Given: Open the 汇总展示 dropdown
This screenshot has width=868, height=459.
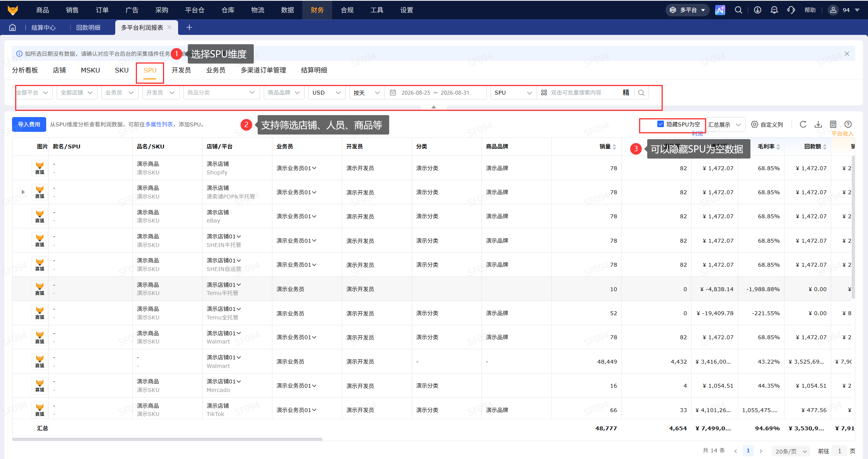Looking at the screenshot, I should click(725, 124).
